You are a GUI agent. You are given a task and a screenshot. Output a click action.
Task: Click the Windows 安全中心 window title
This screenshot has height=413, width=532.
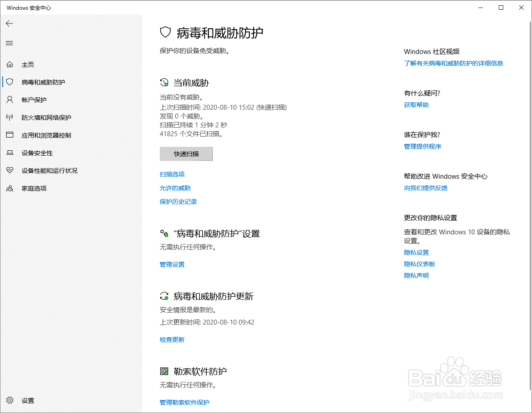click(29, 8)
